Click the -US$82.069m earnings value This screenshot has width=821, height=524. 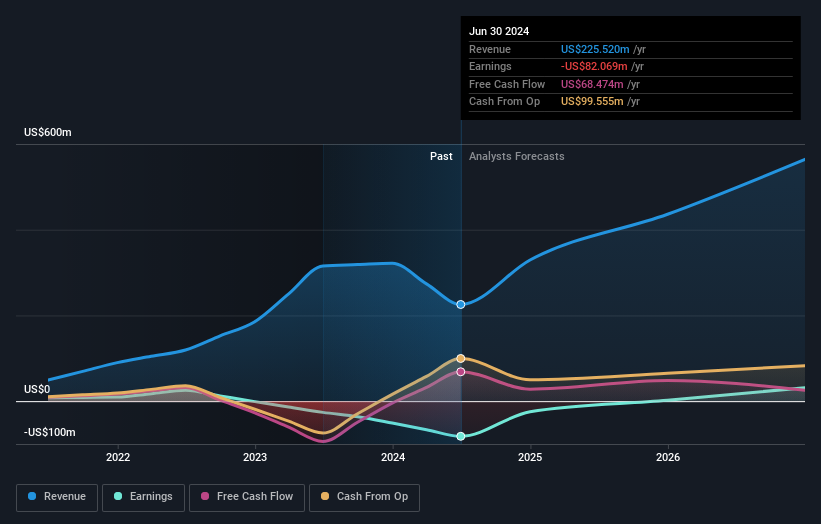point(594,66)
